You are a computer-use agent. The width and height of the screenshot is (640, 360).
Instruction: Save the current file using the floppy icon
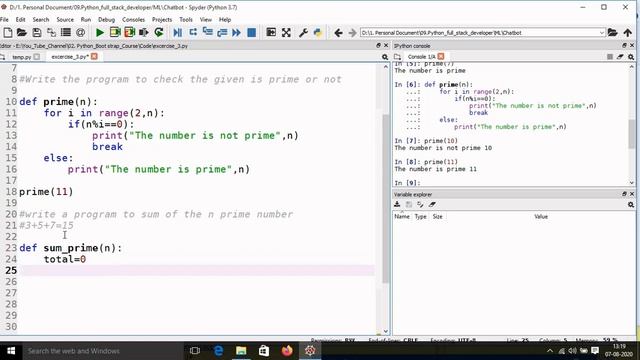[37, 32]
